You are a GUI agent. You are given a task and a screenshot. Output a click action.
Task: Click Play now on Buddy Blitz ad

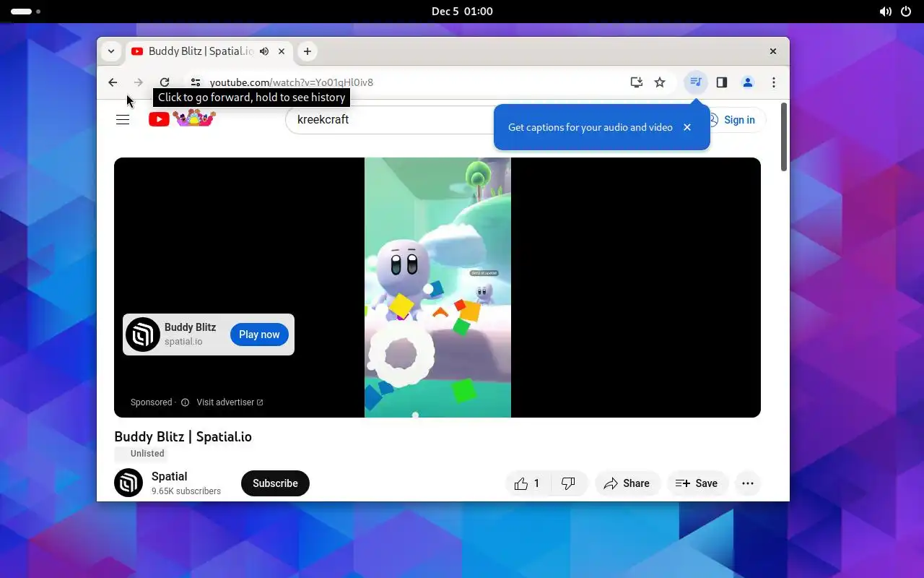click(259, 335)
